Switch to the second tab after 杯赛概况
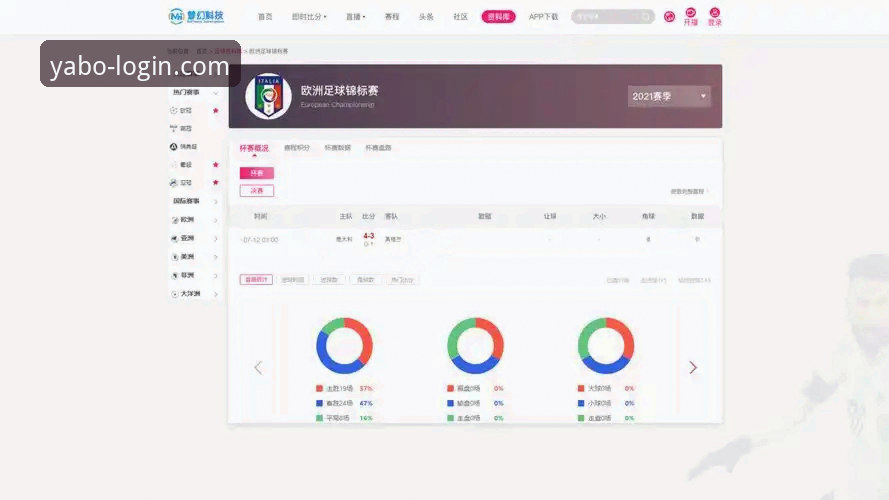Image resolution: width=889 pixels, height=500 pixels. coord(297,148)
